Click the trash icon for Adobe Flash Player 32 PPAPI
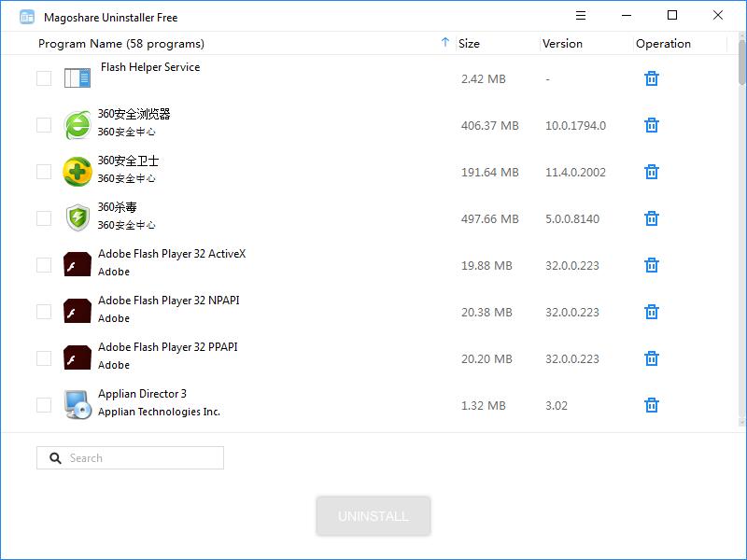 651,357
